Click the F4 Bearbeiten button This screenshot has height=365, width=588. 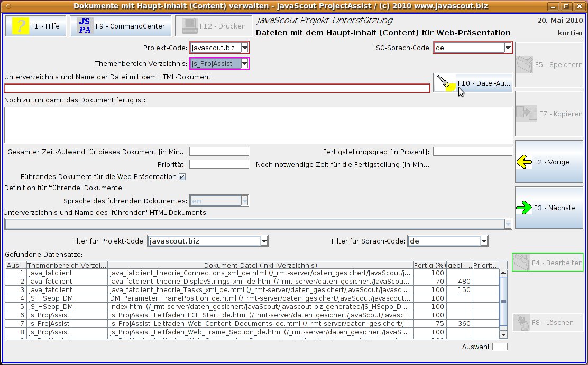pos(547,263)
